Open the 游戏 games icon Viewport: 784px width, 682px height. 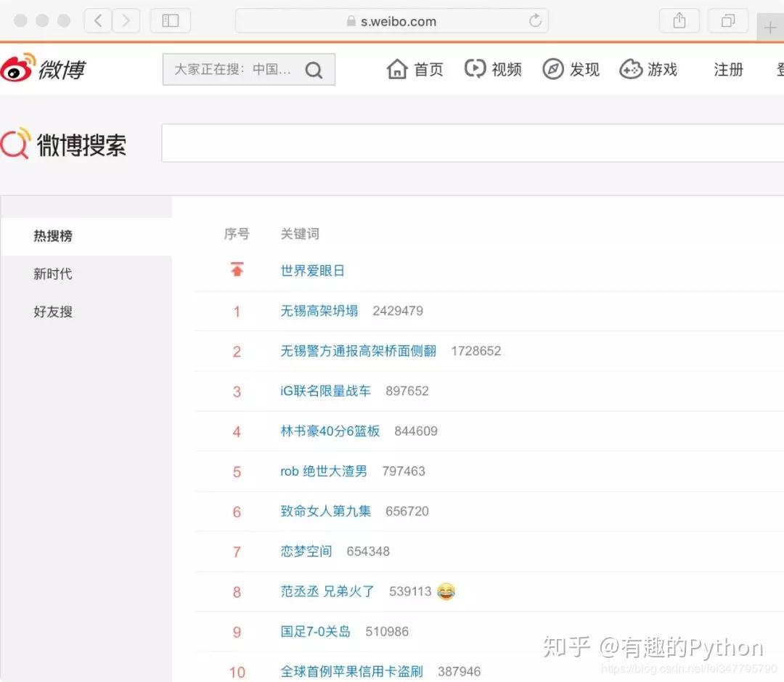tap(630, 68)
